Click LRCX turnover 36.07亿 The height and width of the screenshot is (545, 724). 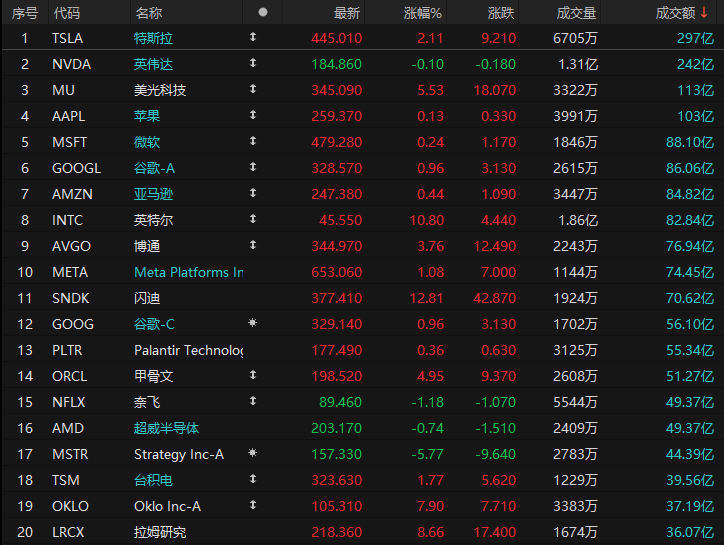pyautogui.click(x=690, y=532)
